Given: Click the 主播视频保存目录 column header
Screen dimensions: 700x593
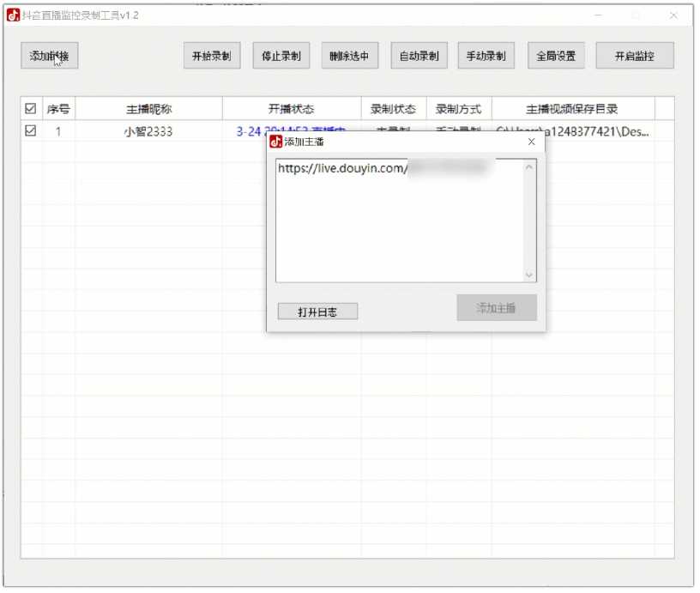Looking at the screenshot, I should point(573,108).
